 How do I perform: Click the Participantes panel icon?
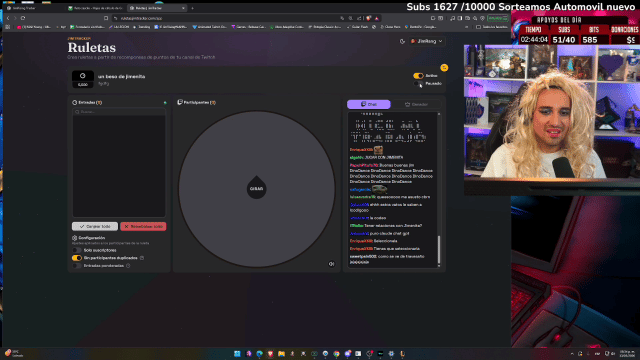180,102
